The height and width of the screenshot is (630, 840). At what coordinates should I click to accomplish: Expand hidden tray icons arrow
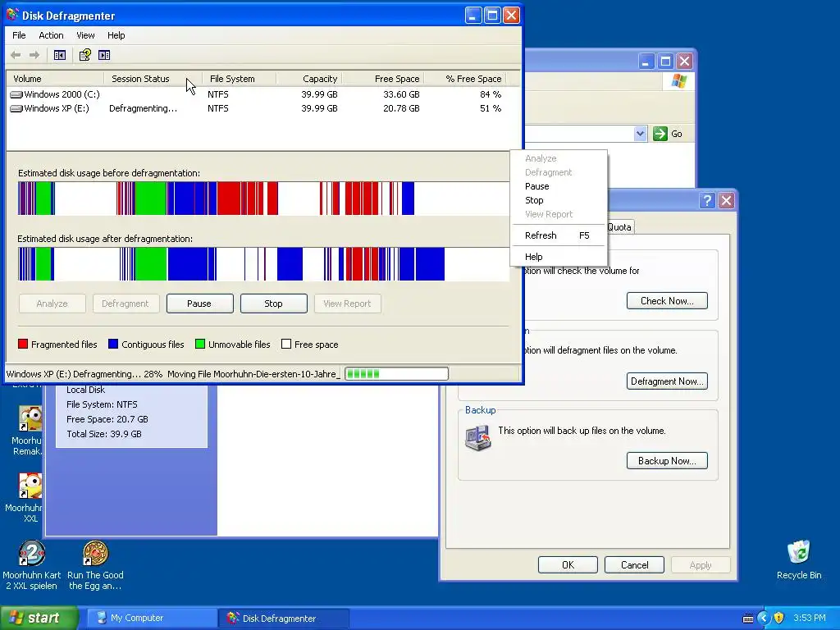pyautogui.click(x=764, y=618)
